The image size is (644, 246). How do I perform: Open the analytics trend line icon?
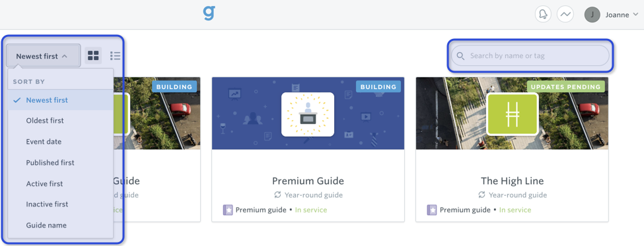coord(565,15)
